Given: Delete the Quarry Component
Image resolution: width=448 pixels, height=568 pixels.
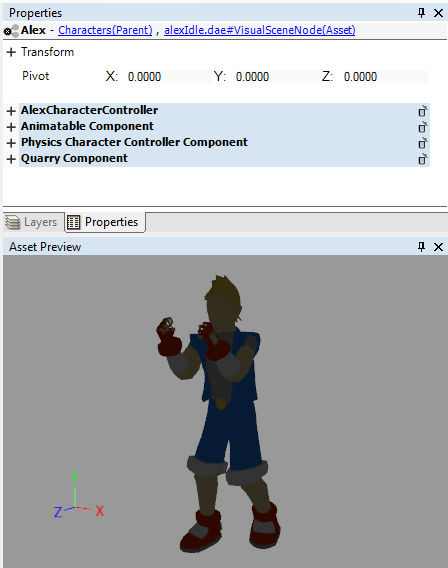Looking at the screenshot, I should coord(422,159).
